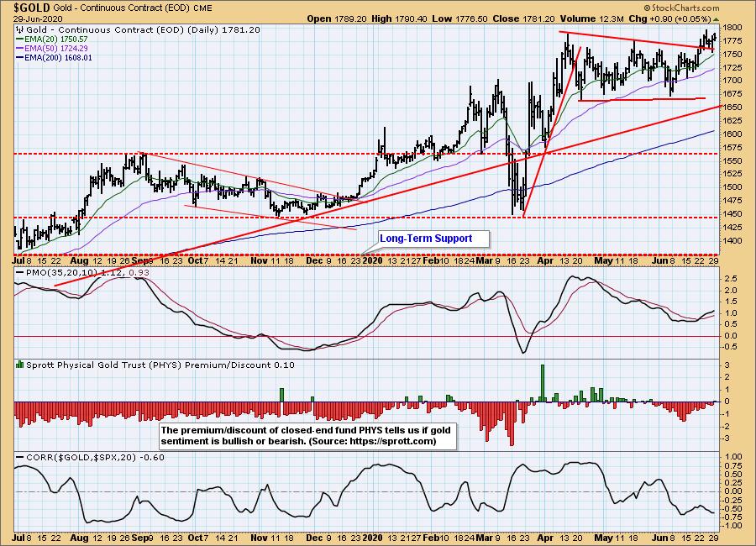Click the 2.5 label on the PMO axis
756x546 pixels.
pos(731,279)
